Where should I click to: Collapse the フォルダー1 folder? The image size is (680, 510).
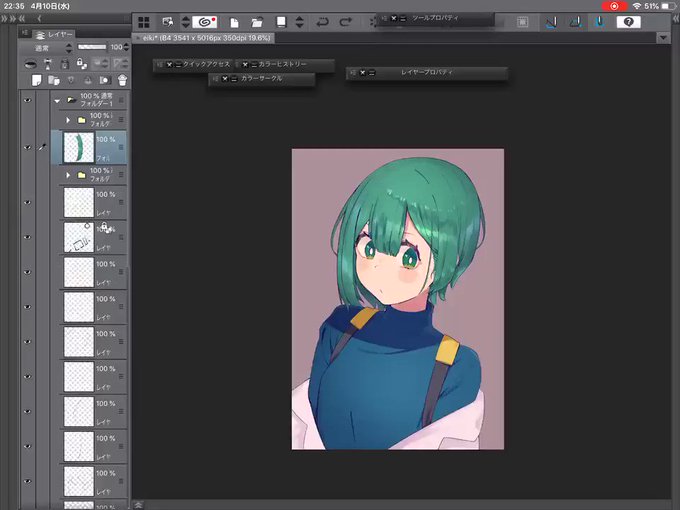57,101
